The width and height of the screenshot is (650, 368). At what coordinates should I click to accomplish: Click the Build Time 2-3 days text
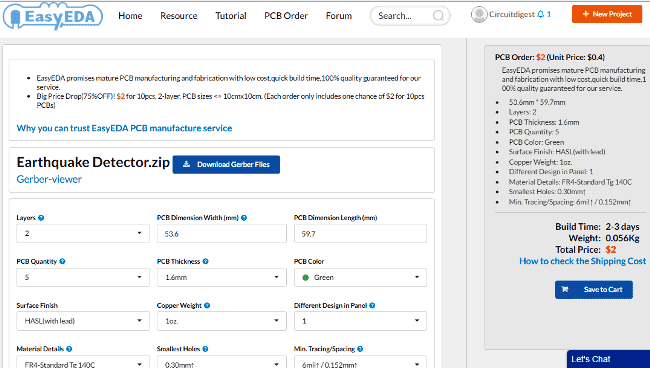pyautogui.click(x=597, y=227)
